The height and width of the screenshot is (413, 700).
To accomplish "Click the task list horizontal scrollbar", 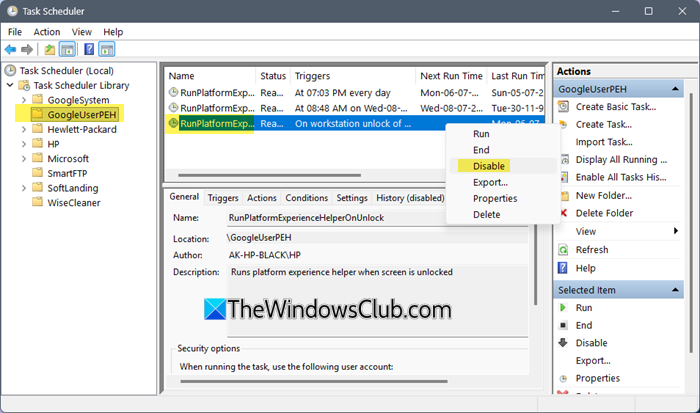I will pos(269,175).
